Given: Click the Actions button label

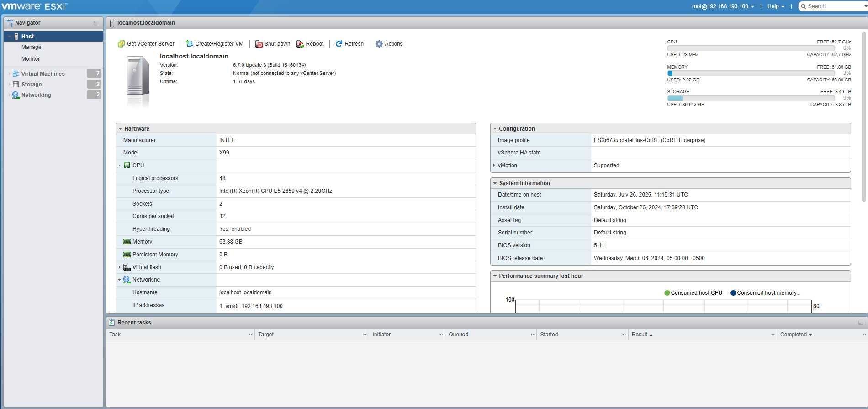Looking at the screenshot, I should click(x=393, y=44).
